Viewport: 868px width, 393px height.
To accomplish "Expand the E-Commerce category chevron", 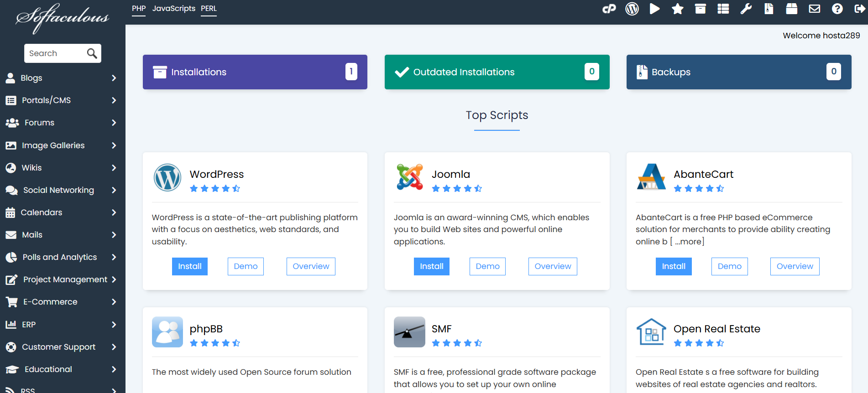I will [x=114, y=302].
